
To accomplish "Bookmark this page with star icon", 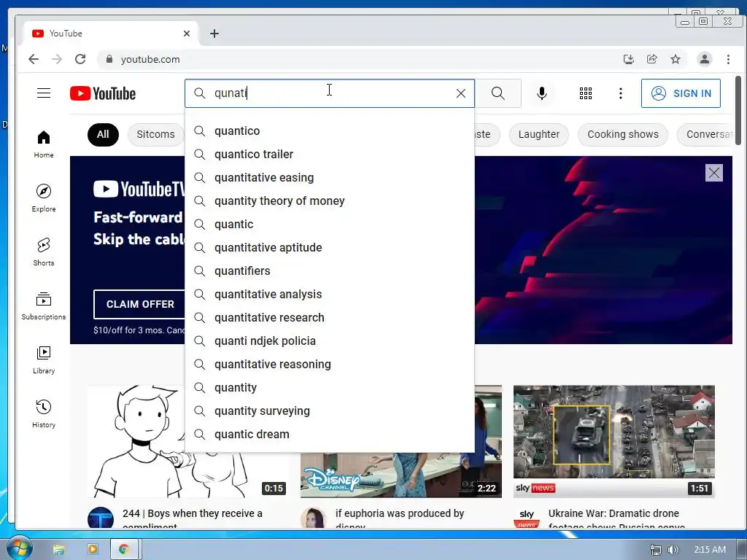I will pyautogui.click(x=675, y=59).
